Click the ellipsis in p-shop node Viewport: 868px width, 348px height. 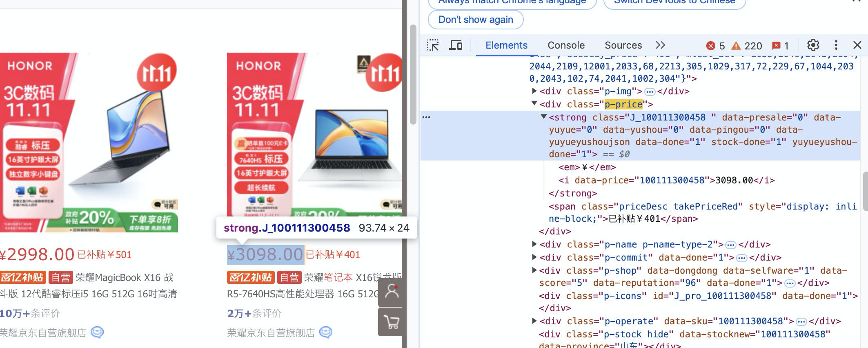790,283
